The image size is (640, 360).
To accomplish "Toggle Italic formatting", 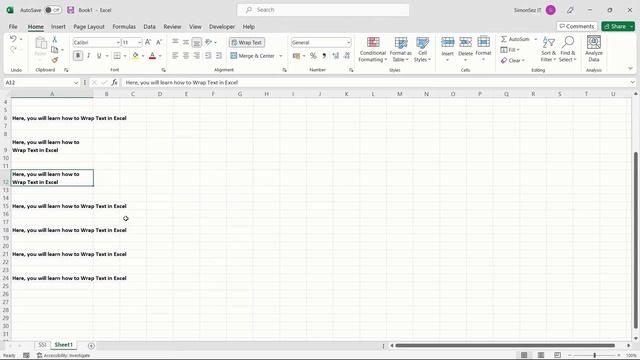I will coord(88,56).
